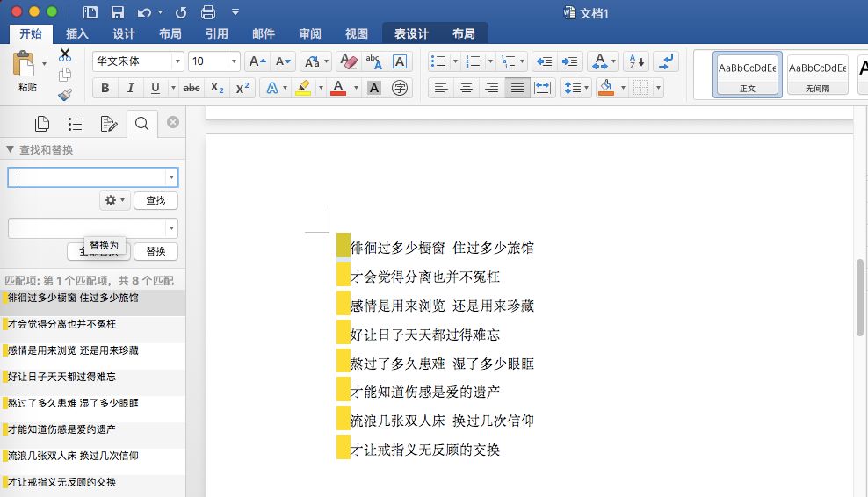Click the 查找 button
Viewport: 868px width, 497px height.
(x=156, y=200)
